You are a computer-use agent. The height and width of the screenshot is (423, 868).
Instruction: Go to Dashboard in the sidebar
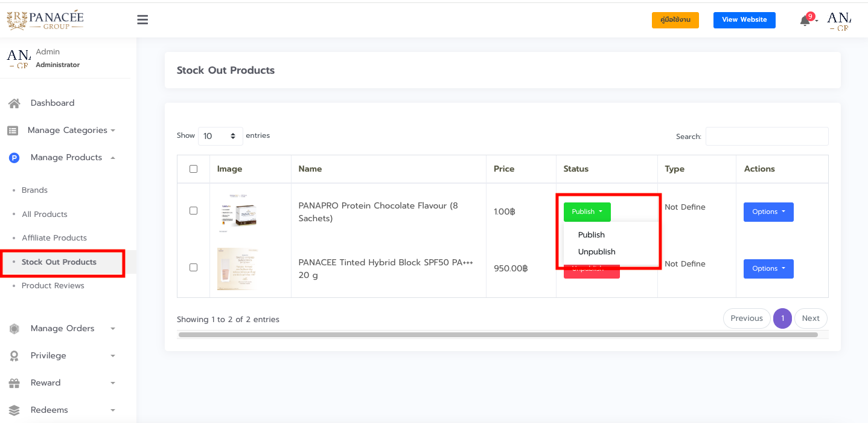[53, 103]
